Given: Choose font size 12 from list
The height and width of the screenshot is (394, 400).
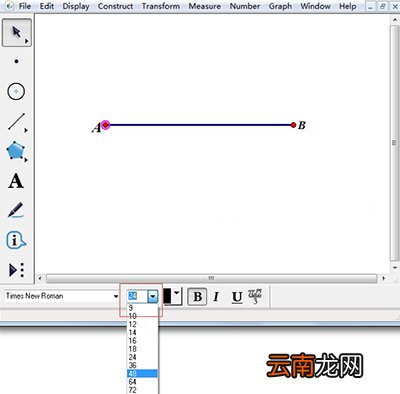Looking at the screenshot, I should click(143, 324).
